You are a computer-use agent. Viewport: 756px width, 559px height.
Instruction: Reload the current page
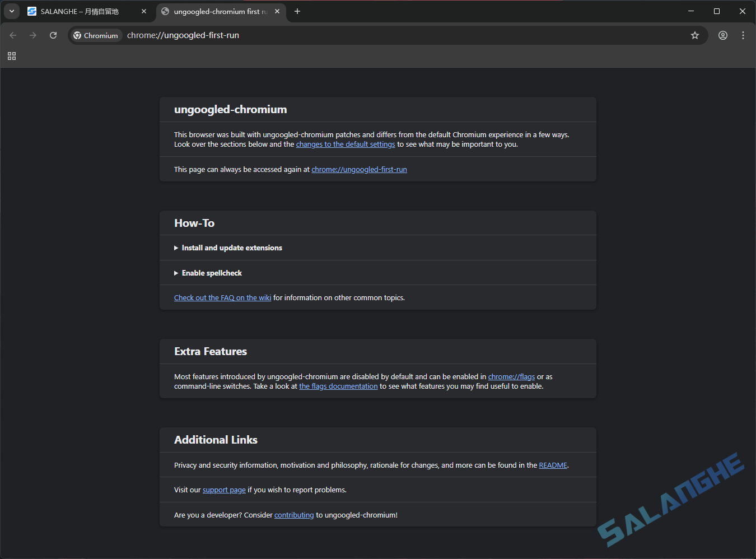pyautogui.click(x=53, y=35)
